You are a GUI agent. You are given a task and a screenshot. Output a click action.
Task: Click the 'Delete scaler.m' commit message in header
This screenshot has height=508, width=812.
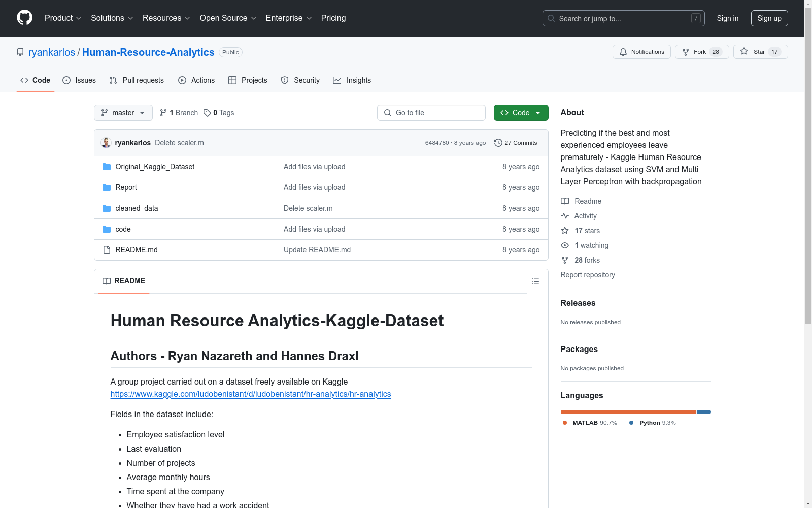[179, 143]
